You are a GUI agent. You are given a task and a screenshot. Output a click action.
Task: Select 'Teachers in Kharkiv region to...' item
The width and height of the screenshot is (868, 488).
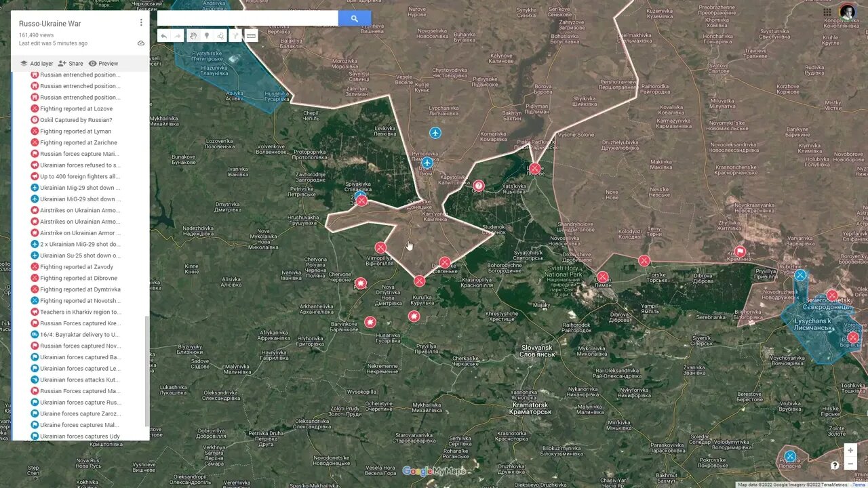tap(76, 312)
